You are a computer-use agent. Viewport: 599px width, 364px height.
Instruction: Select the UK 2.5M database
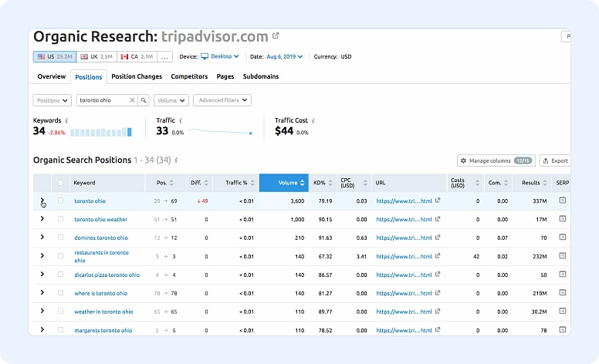click(x=96, y=56)
